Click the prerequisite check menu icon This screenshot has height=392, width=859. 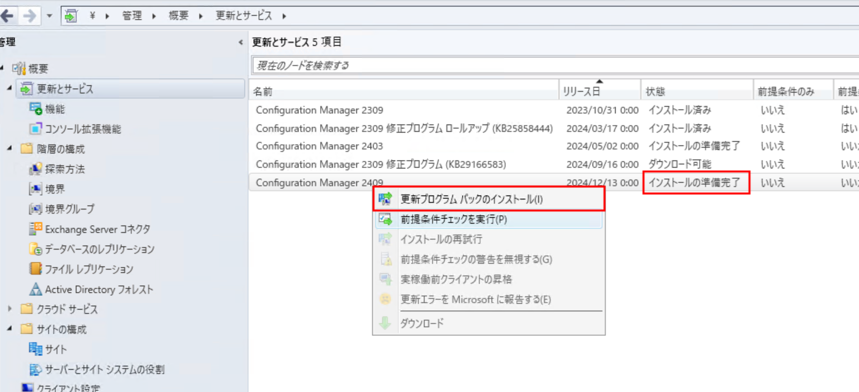pos(386,219)
